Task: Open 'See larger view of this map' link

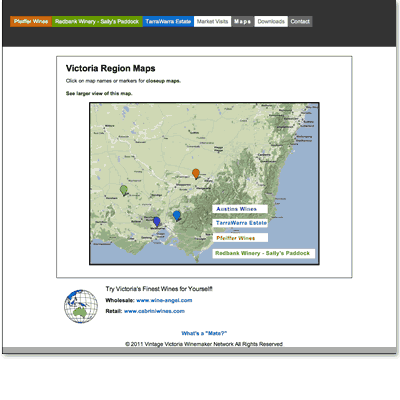Action: (99, 94)
